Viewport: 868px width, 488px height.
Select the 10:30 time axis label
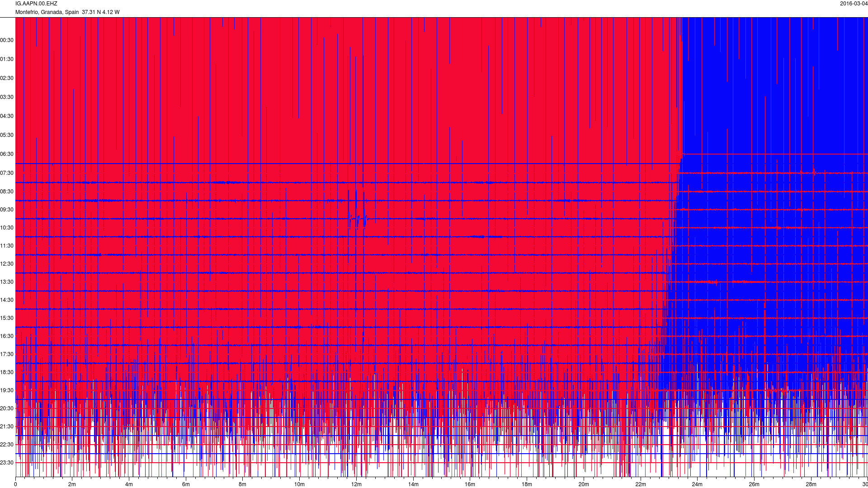coord(7,228)
